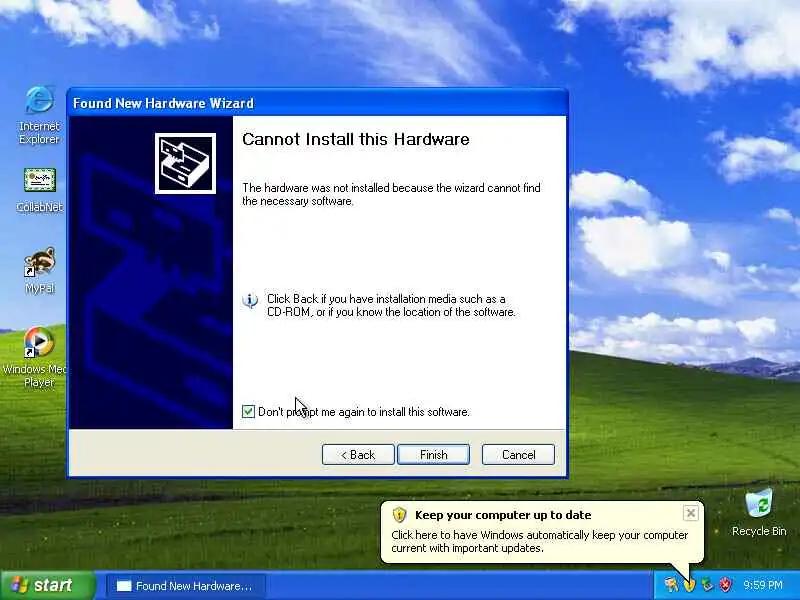The width and height of the screenshot is (800, 600).
Task: Click the shield icon in the update balloon
Action: pos(399,515)
